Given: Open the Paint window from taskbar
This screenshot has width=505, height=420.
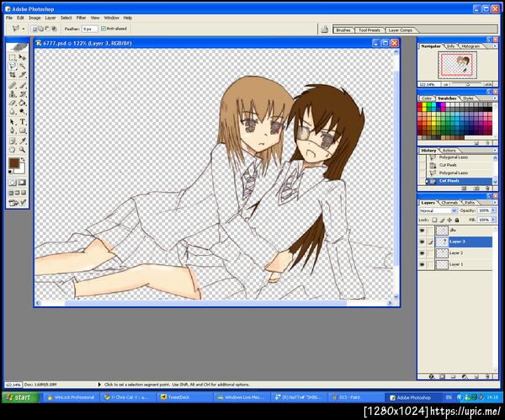Looking at the screenshot, I should coord(354,397).
